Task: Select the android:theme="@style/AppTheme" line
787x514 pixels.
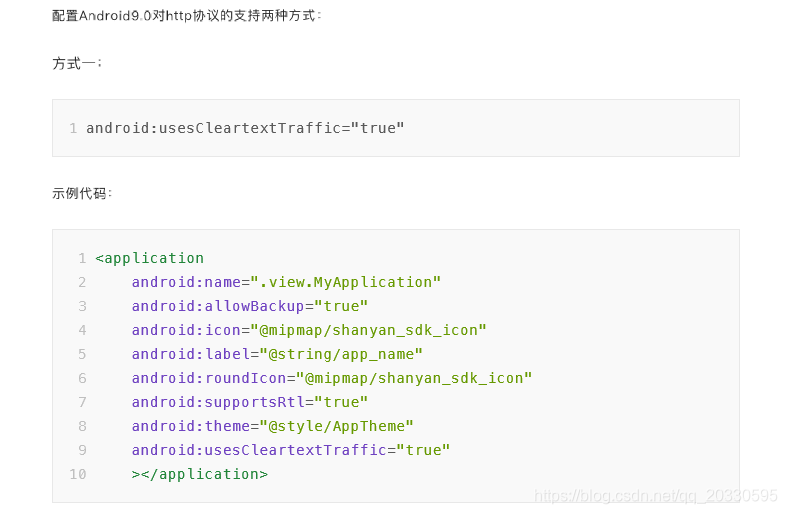Action: (273, 426)
